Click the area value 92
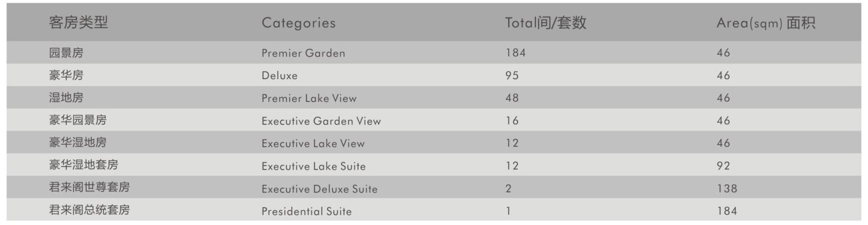Viewport: 868px width, 225px height. click(x=723, y=166)
